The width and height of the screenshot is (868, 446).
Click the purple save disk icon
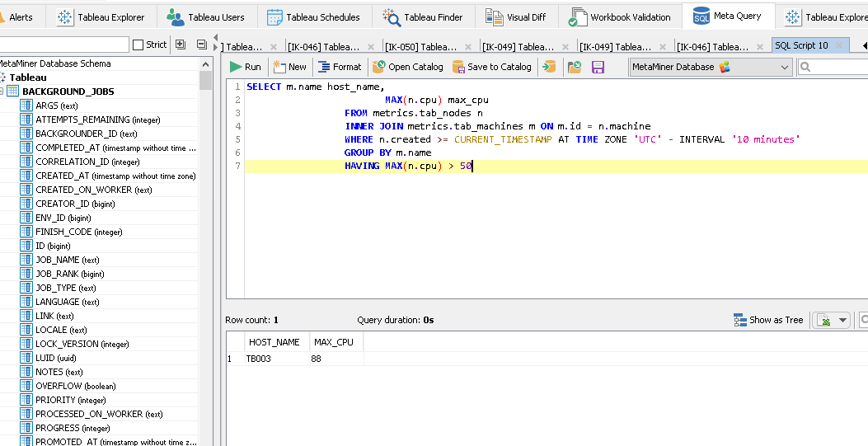598,67
